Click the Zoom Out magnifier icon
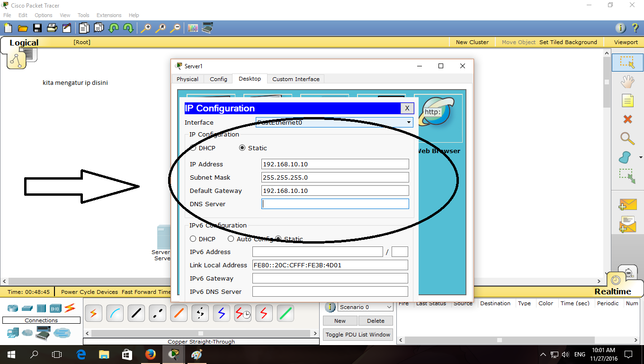This screenshot has height=364, width=644. [175, 28]
